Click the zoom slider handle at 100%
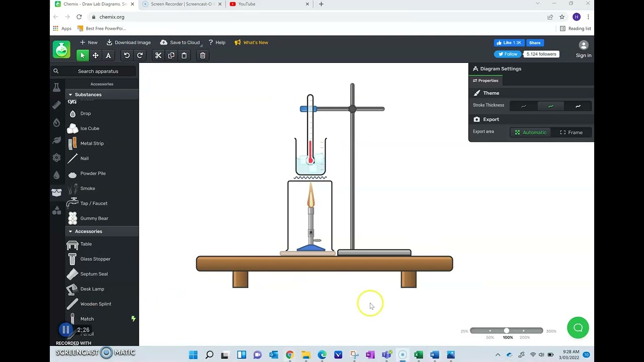The width and height of the screenshot is (644, 362). (x=507, y=331)
